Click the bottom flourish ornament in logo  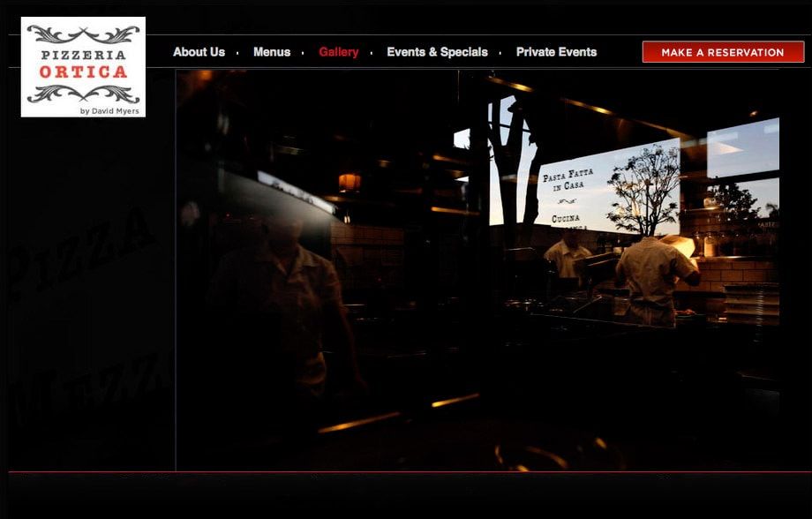point(83,94)
